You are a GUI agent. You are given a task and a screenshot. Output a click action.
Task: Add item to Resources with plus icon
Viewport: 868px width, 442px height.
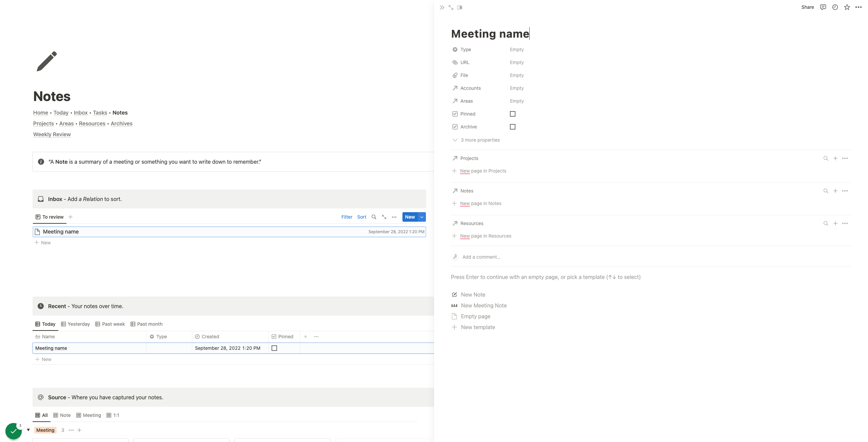835,223
